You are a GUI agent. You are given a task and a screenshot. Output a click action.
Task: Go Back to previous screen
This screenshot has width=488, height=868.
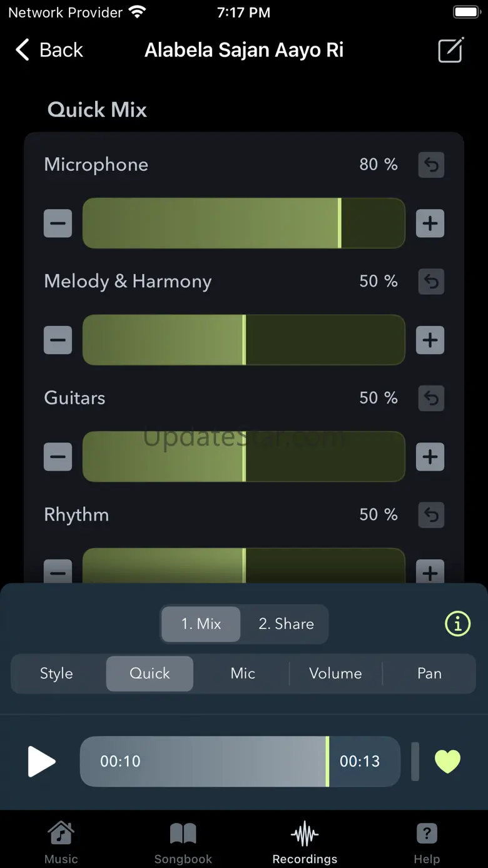[49, 50]
